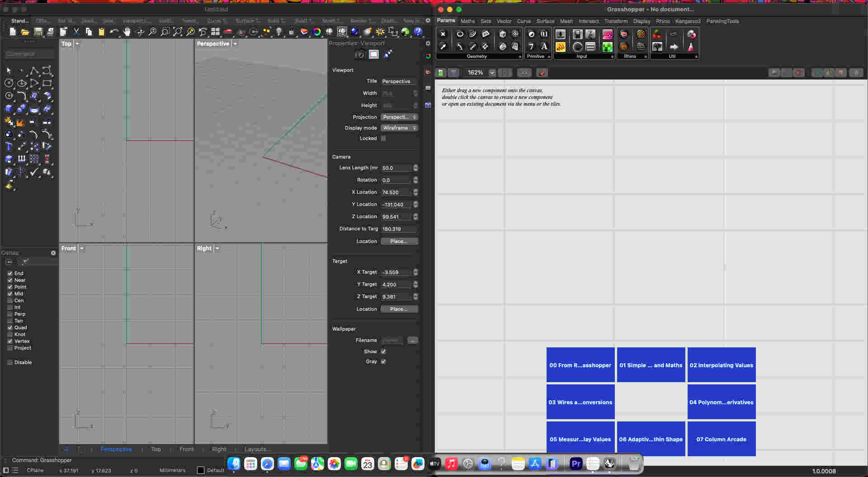The width and height of the screenshot is (868, 477).
Task: Click the check mark tool in sidebar
Action: point(34,172)
